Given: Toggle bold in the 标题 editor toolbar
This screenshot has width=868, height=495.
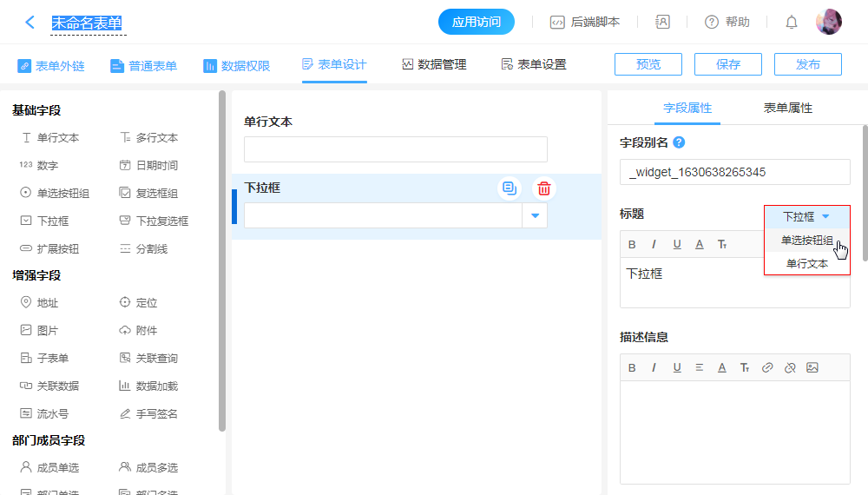Looking at the screenshot, I should tap(632, 244).
